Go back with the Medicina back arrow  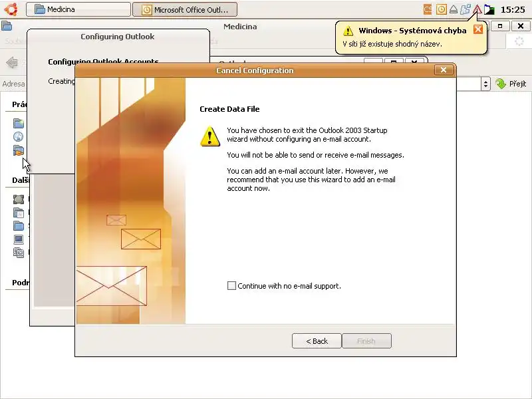coord(12,63)
